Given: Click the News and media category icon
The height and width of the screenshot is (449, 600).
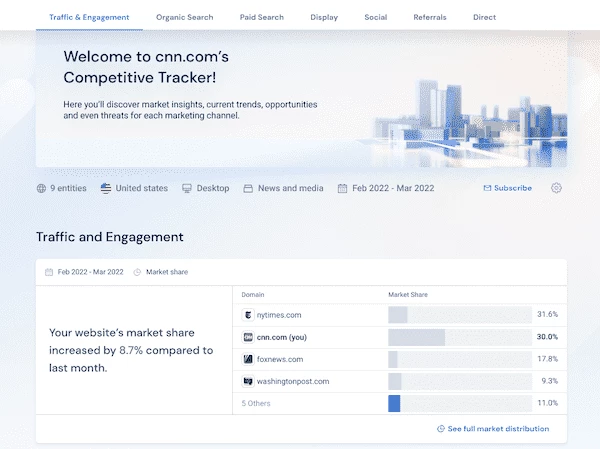Looking at the screenshot, I should coord(248,188).
